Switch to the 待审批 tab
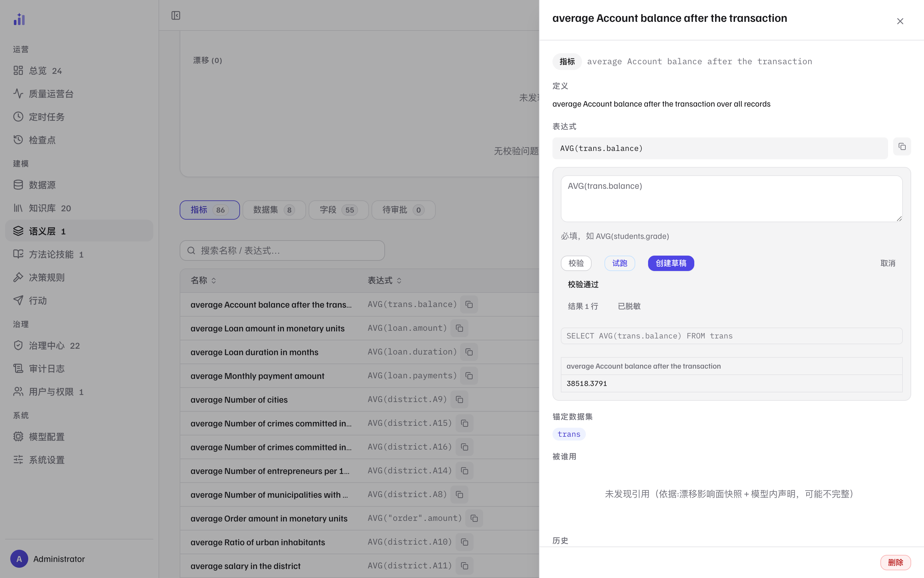The width and height of the screenshot is (924, 578). coord(404,210)
